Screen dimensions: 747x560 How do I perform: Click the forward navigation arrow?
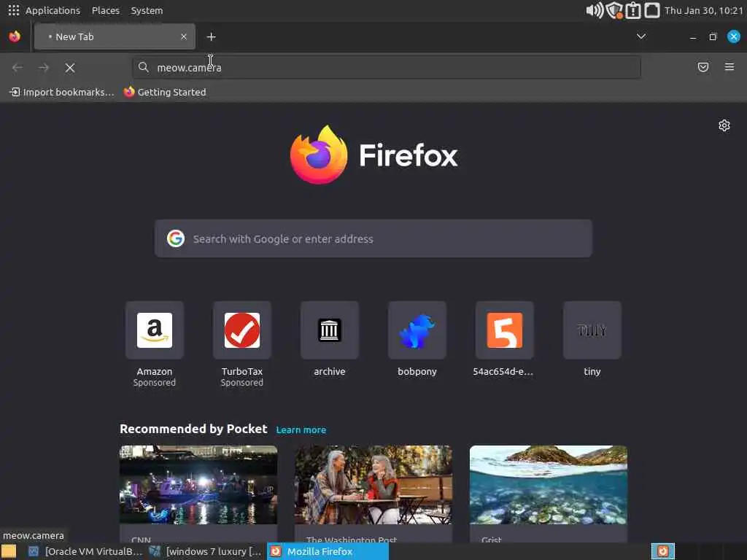[44, 68]
